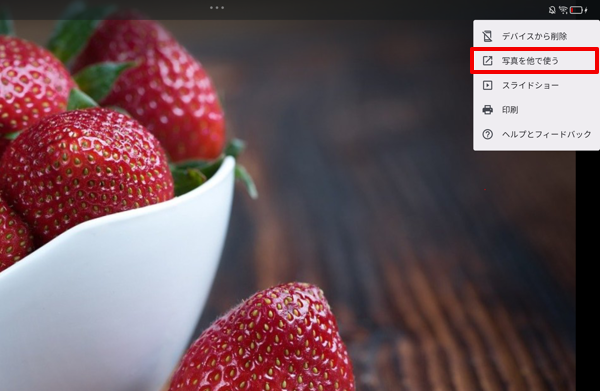Click the printer icon

[x=488, y=110]
